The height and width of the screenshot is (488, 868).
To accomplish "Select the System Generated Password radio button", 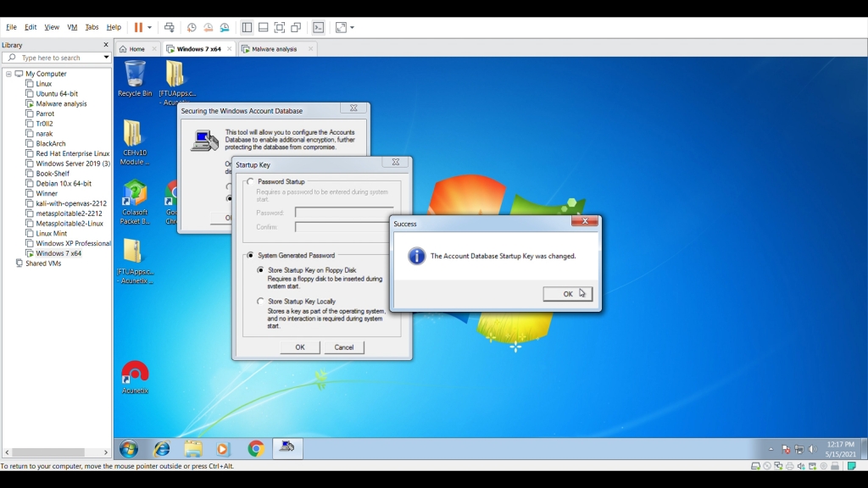I will 251,255.
